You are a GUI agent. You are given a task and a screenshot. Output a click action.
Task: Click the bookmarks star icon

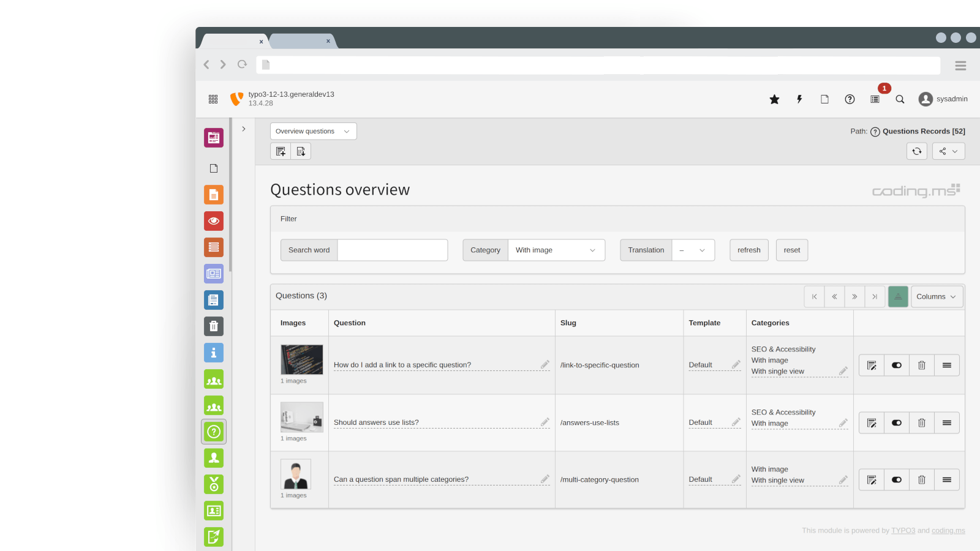tap(774, 99)
